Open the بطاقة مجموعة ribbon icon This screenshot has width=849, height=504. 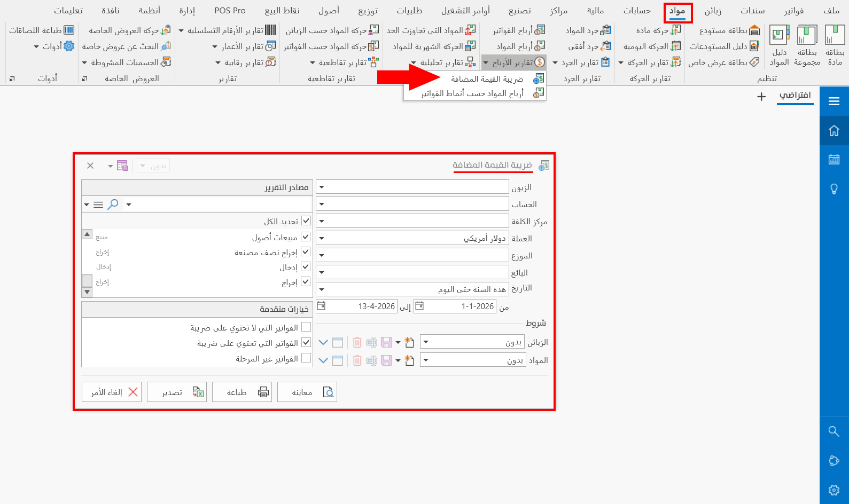tap(807, 45)
